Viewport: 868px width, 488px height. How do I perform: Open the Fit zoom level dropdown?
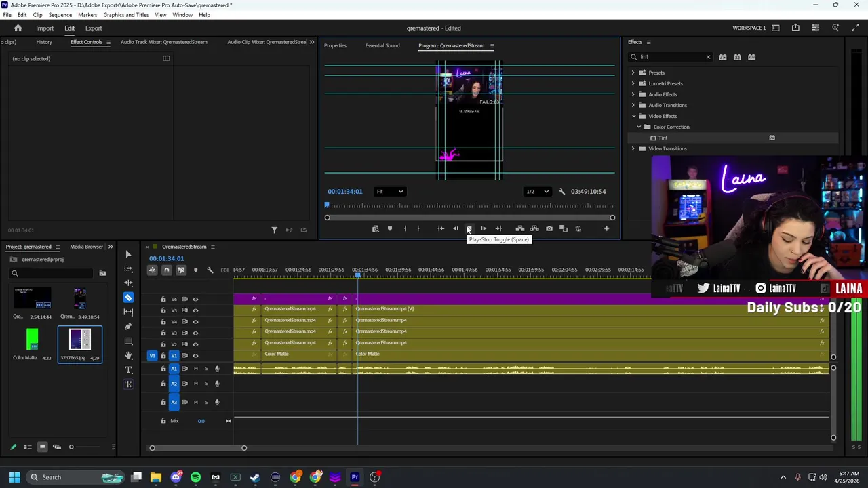click(390, 191)
